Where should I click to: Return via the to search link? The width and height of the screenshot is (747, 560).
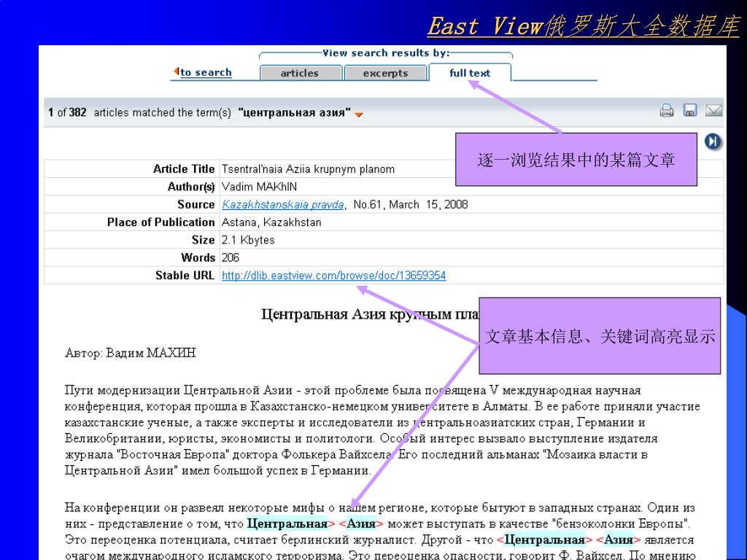point(206,72)
